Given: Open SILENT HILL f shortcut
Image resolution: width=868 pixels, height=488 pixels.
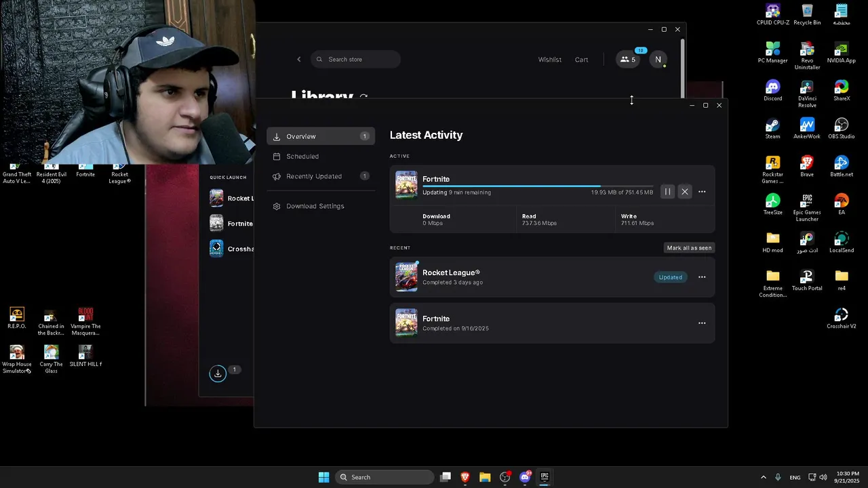Looking at the screenshot, I should coord(85,357).
